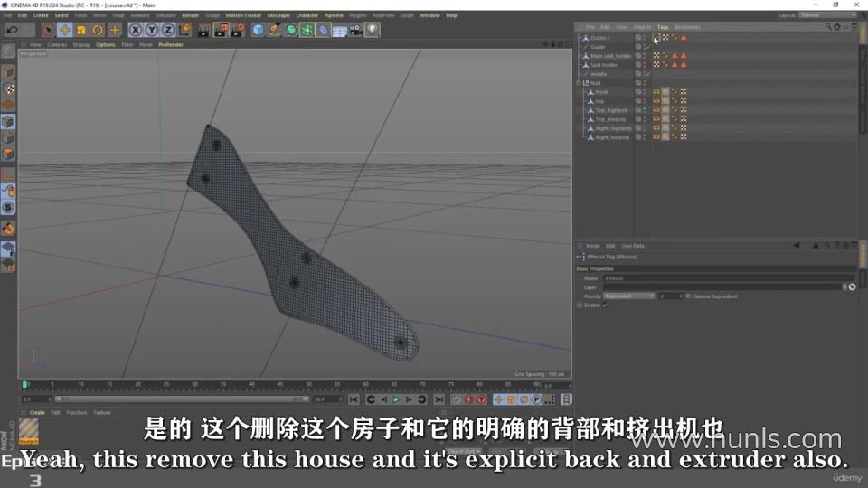The image size is (868, 488).
Task: Click XPresso tag on Outlin.1
Action: [x=656, y=38]
